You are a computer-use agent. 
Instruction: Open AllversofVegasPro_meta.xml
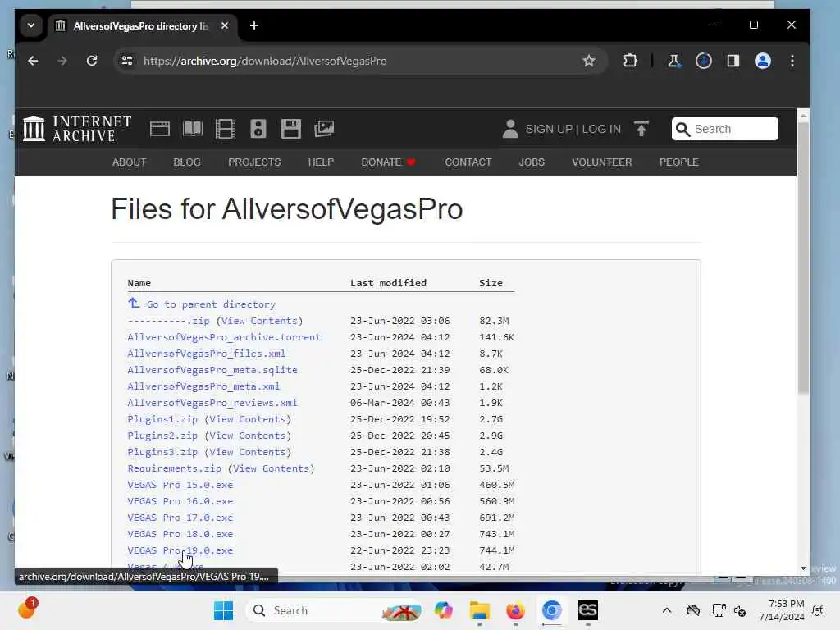[203, 387]
